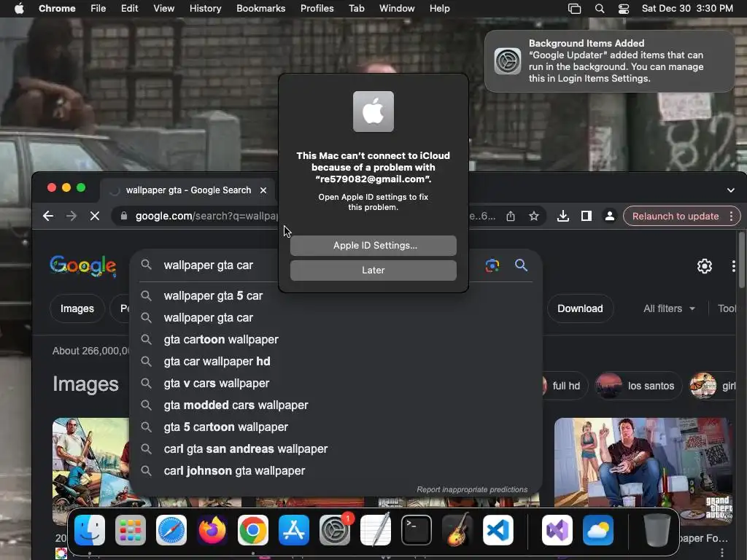Choose suggestion carl gta san andreas wallpaper
This screenshot has height=560, width=747.
(245, 449)
